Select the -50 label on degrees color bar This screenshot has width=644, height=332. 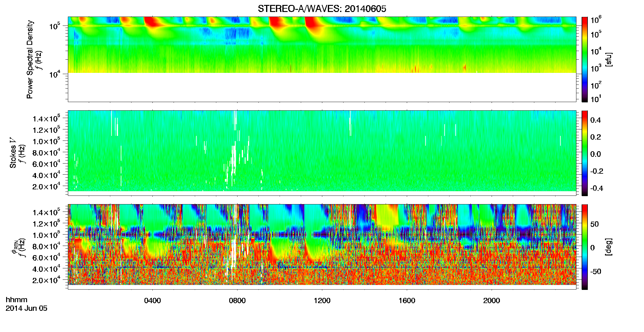point(595,272)
